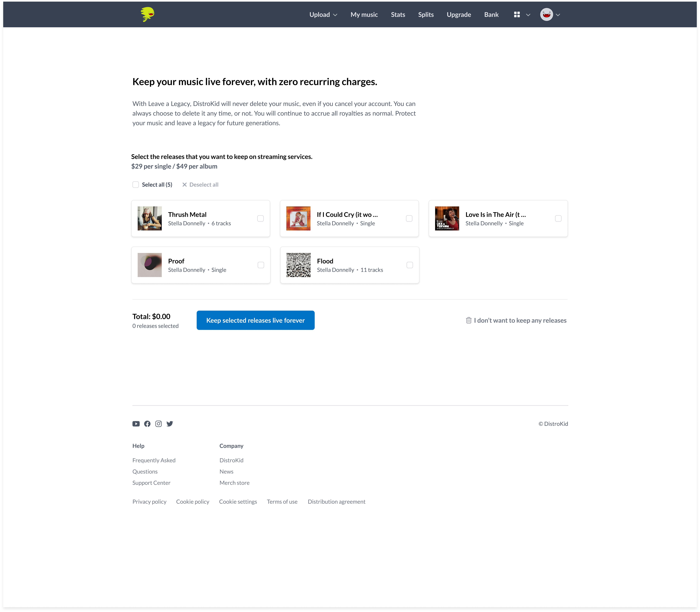Open the Privacy policy link

pyautogui.click(x=149, y=502)
